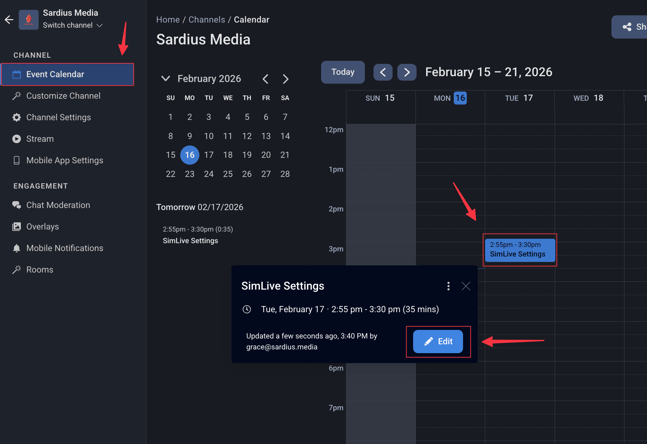Open the Switch channel dropdown

pyautogui.click(x=72, y=26)
